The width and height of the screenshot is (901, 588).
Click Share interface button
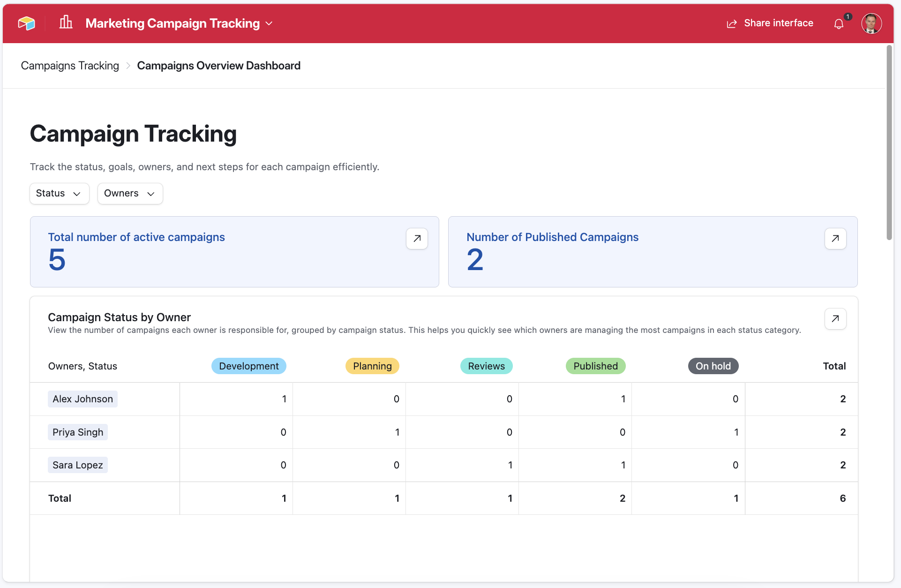[x=770, y=23]
